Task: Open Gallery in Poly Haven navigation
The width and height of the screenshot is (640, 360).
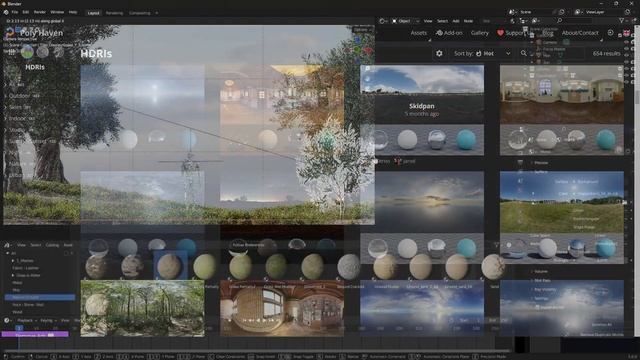Action: click(x=480, y=33)
